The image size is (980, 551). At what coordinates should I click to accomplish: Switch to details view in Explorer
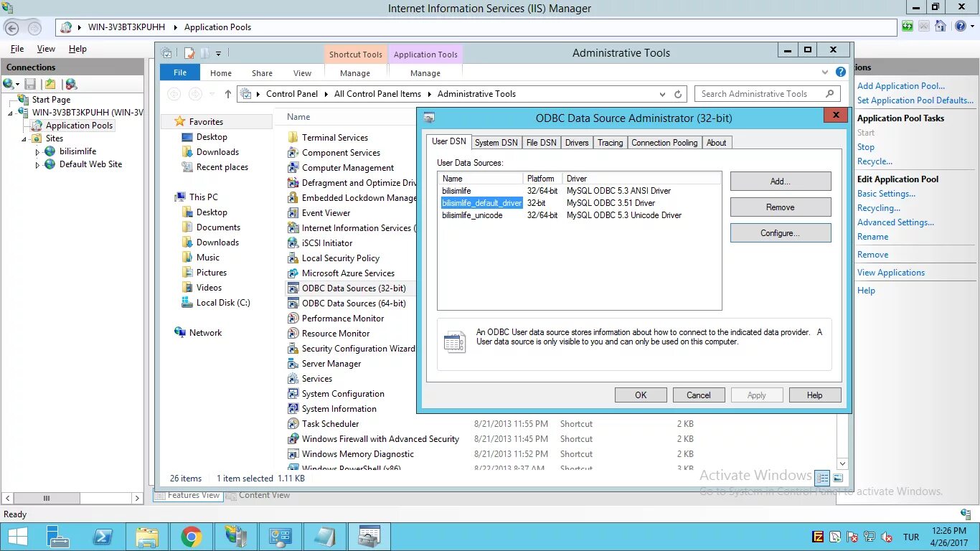click(823, 478)
